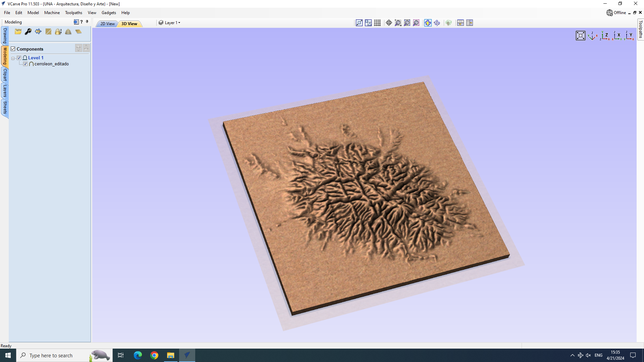
Task: Click the Modeling panel auto-hide arrow icon
Action: (76, 22)
